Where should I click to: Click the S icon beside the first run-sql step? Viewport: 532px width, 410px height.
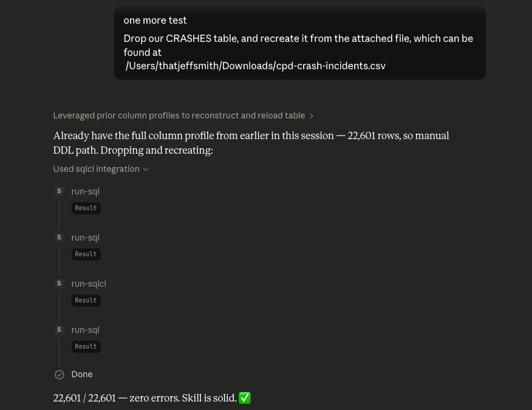(59, 191)
